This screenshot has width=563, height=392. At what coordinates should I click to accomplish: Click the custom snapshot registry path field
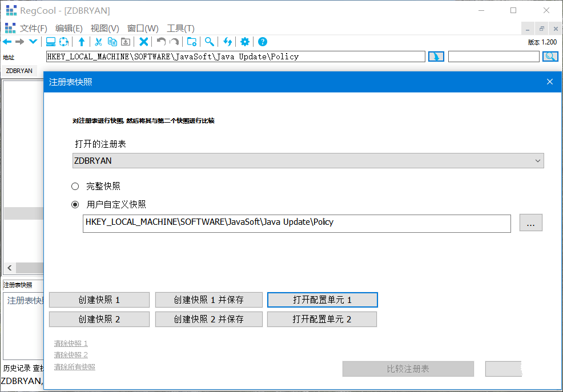[296, 223]
